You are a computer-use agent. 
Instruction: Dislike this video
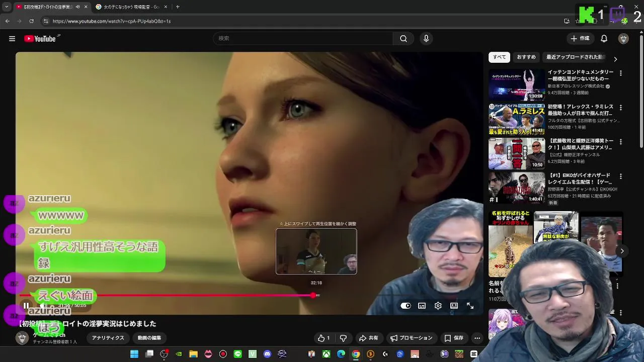(x=343, y=338)
